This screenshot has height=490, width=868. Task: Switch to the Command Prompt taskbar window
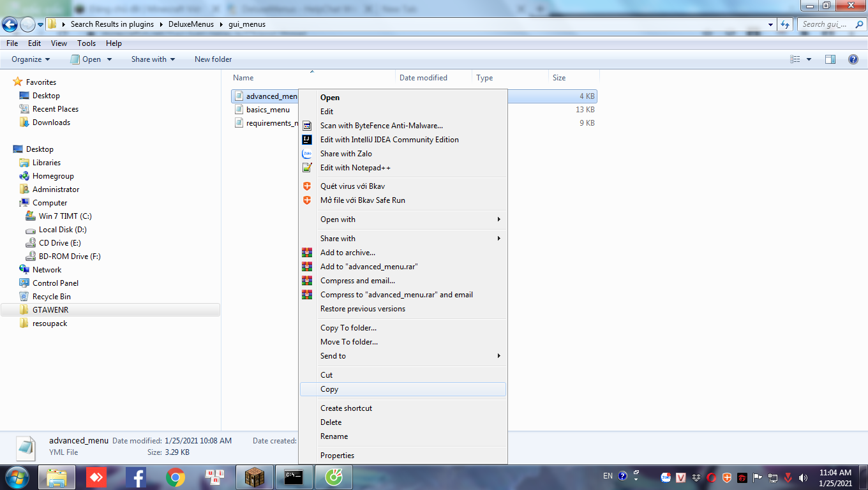[294, 477]
